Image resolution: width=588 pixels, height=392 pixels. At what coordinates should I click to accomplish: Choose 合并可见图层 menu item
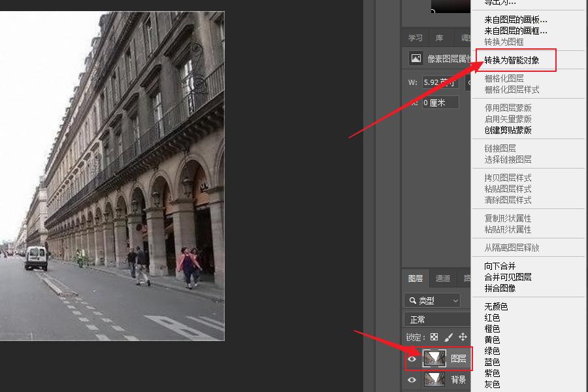coord(508,277)
